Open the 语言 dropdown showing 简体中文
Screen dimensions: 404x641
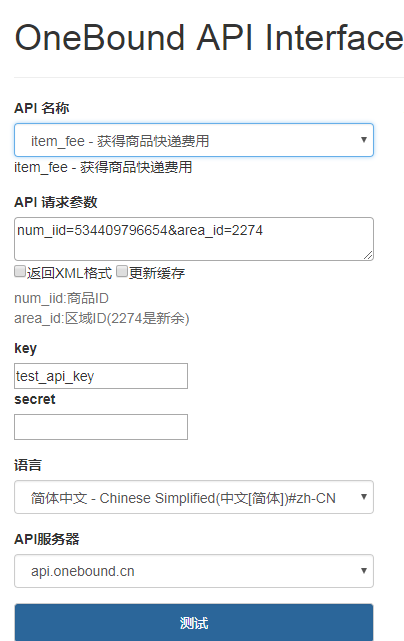194,497
